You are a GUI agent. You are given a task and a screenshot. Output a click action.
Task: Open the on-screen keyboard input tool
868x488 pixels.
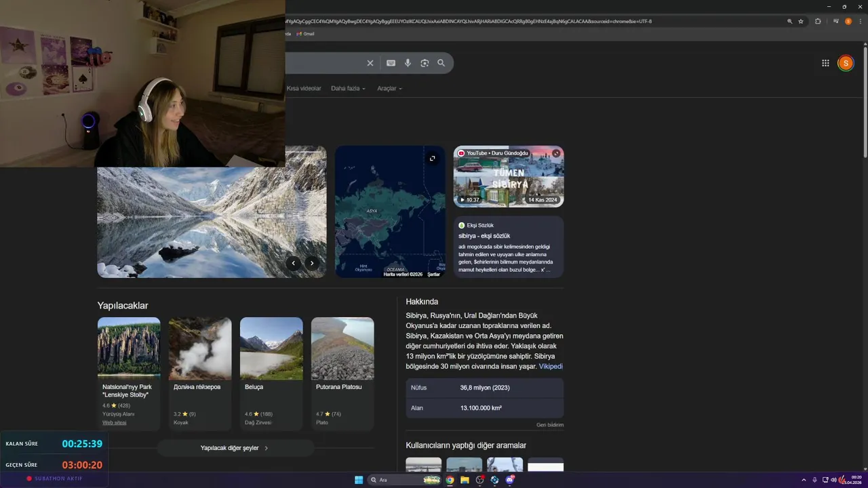[391, 63]
